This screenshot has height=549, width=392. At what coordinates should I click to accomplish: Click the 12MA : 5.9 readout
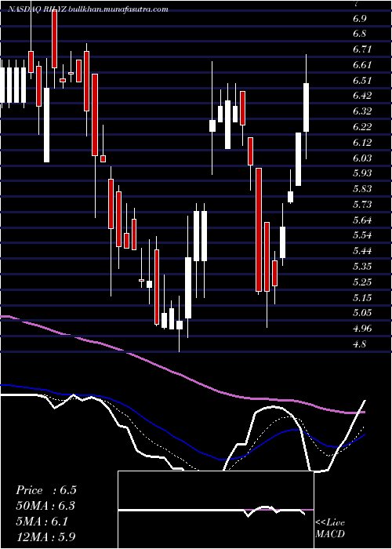pyautogui.click(x=45, y=536)
